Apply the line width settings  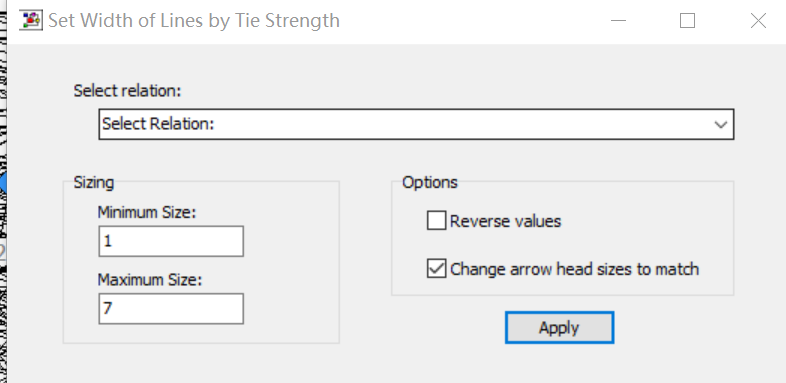point(559,328)
